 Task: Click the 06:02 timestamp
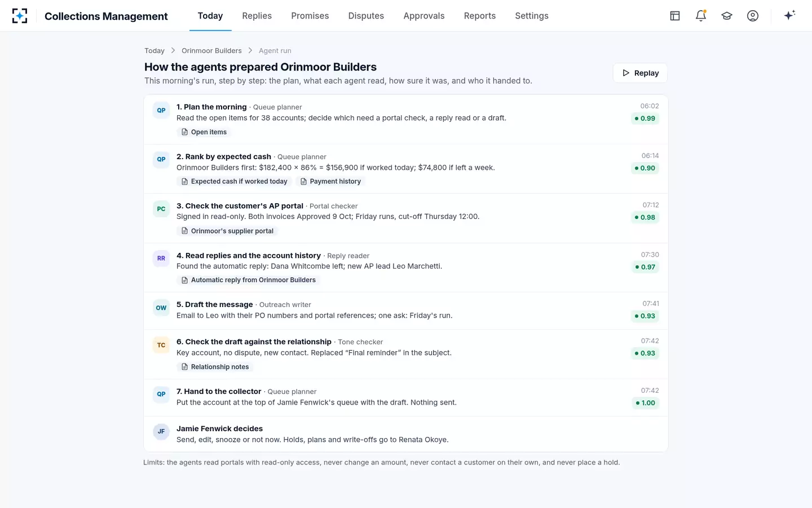point(650,106)
